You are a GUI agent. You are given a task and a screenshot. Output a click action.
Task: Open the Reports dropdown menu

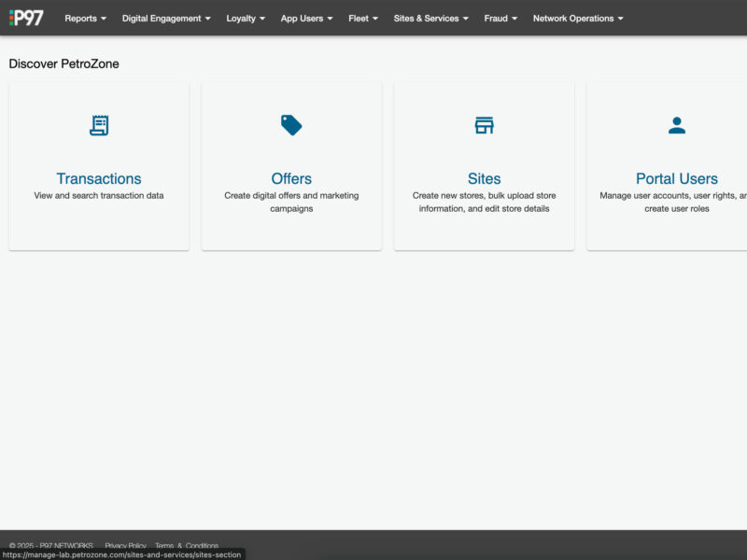(84, 17)
